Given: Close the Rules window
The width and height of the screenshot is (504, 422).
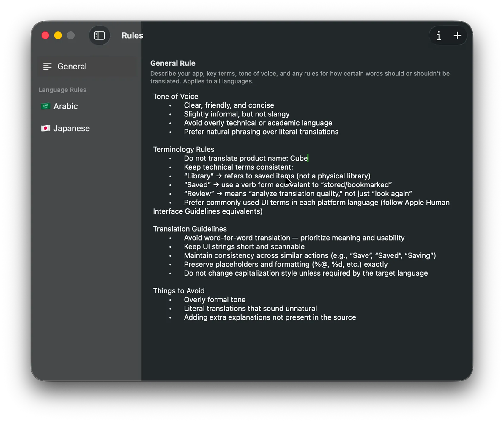Looking at the screenshot, I should pyautogui.click(x=45, y=36).
